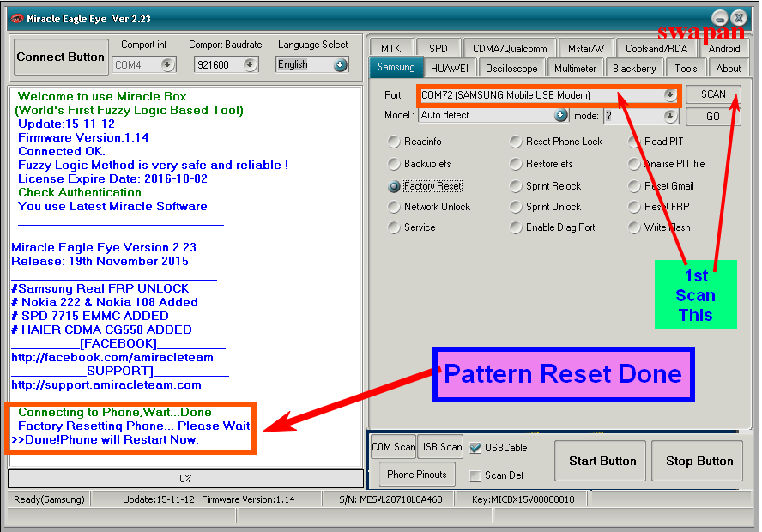Select the Reset Phone Lock option
Image resolution: width=762 pixels, height=532 pixels.
coord(556,142)
